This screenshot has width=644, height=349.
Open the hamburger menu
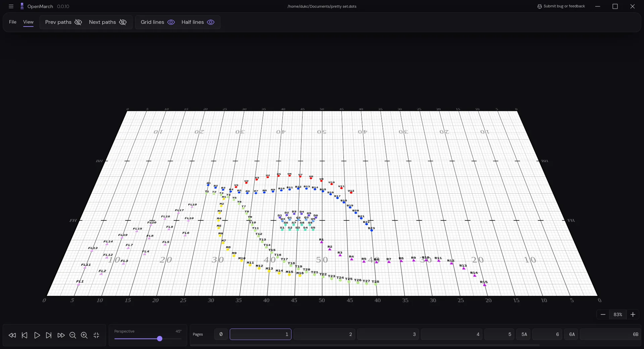click(11, 6)
